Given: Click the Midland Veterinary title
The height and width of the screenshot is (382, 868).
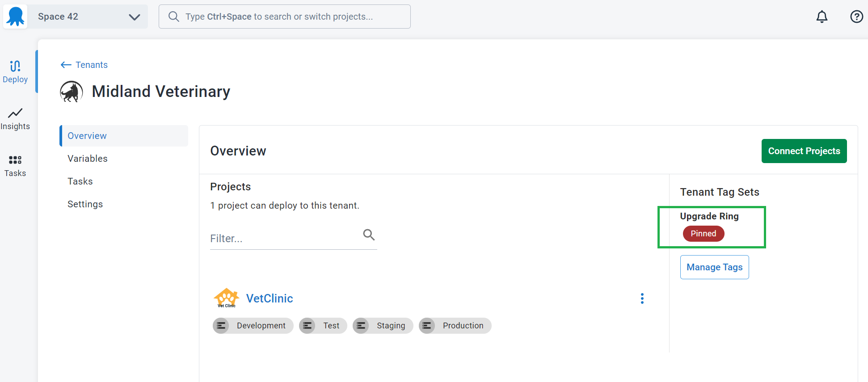Looking at the screenshot, I should click(x=161, y=92).
